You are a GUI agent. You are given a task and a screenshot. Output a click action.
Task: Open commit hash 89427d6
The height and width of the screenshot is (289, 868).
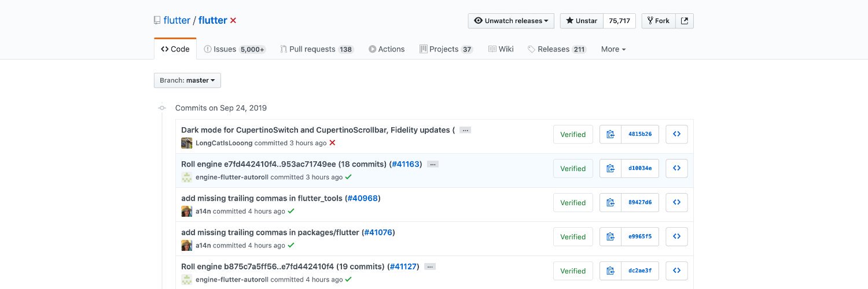point(640,202)
